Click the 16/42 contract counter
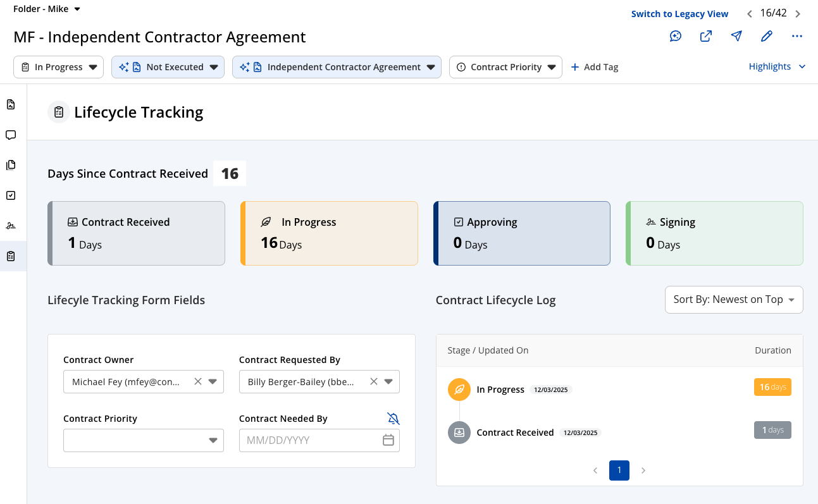The height and width of the screenshot is (504, 818). click(773, 13)
